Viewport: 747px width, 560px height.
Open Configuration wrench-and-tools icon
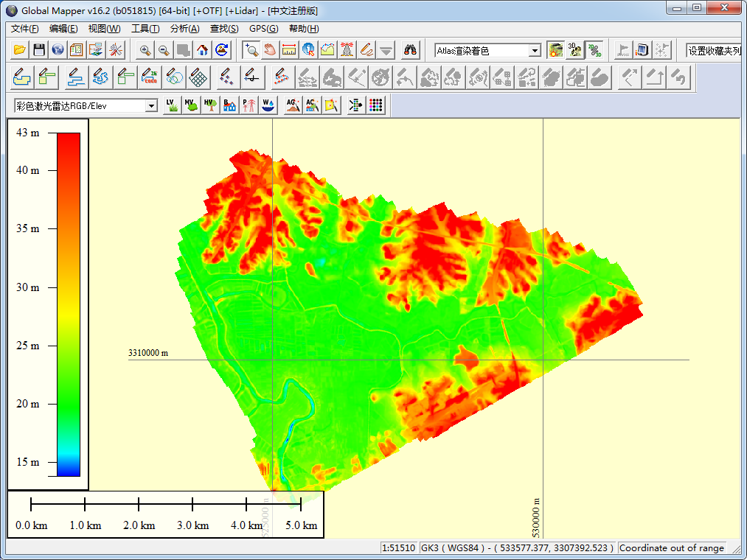115,49
